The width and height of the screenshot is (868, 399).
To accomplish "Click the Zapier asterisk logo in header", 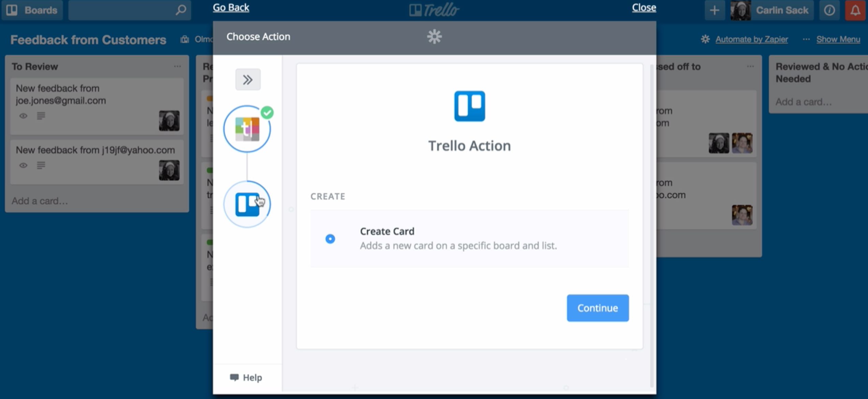I will [x=434, y=36].
